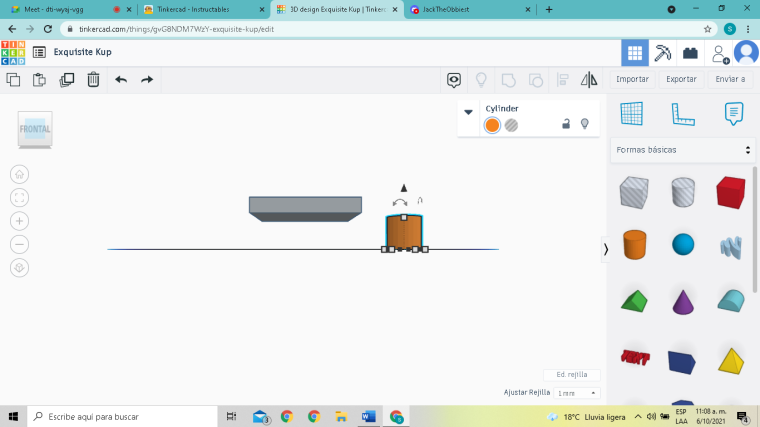
Task: Click the Group shapes icon
Action: click(508, 80)
